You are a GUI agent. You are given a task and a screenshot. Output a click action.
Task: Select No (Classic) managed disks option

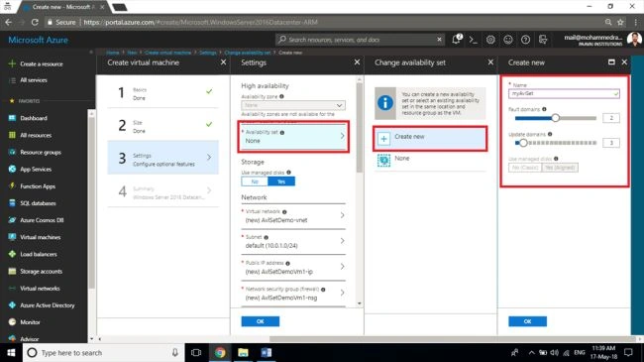click(x=525, y=168)
